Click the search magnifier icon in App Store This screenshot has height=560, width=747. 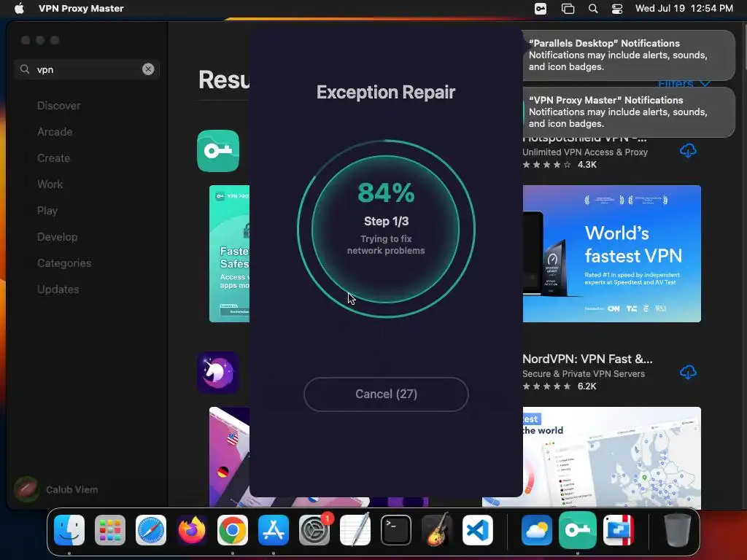coord(25,69)
